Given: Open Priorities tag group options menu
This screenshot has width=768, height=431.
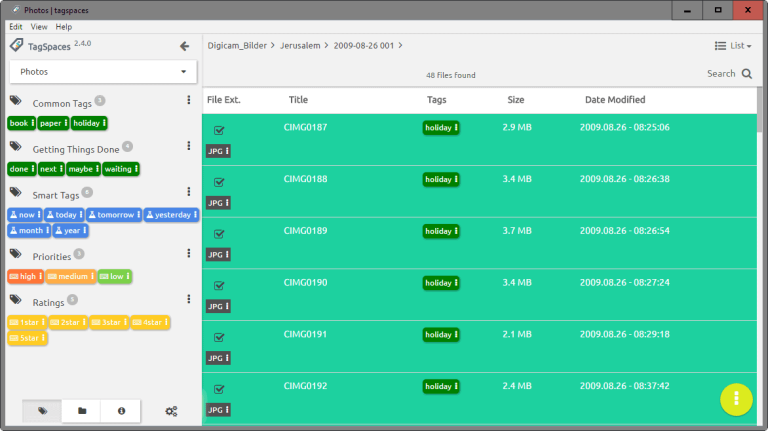Looking at the screenshot, I should click(x=188, y=255).
